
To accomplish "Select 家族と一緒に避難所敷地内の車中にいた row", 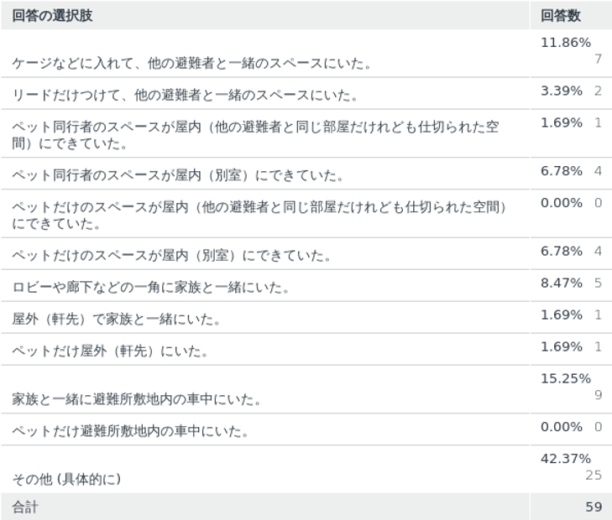I will [x=137, y=400].
